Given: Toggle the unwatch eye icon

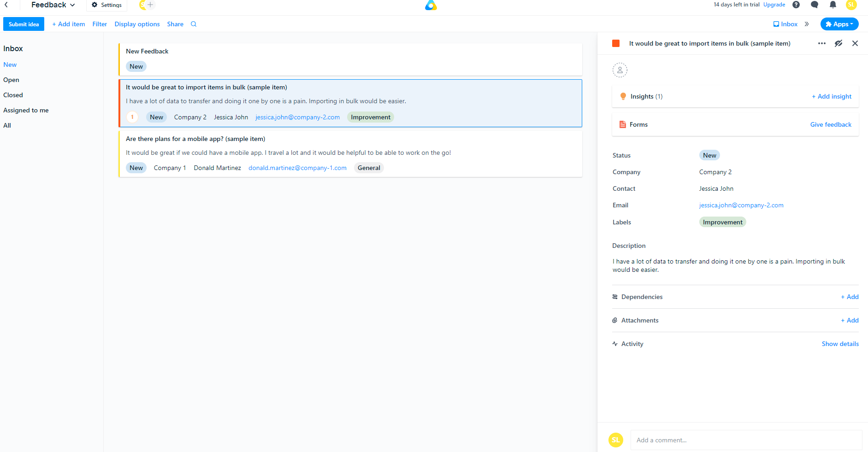Looking at the screenshot, I should pyautogui.click(x=838, y=43).
